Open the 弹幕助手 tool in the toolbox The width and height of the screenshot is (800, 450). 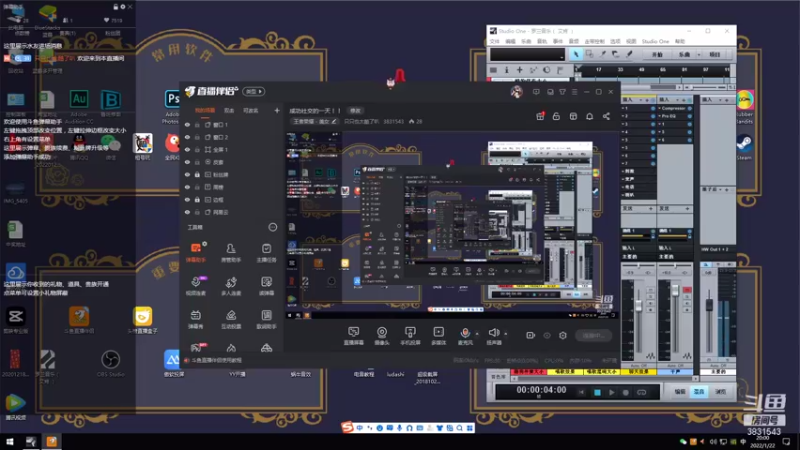coord(195,252)
